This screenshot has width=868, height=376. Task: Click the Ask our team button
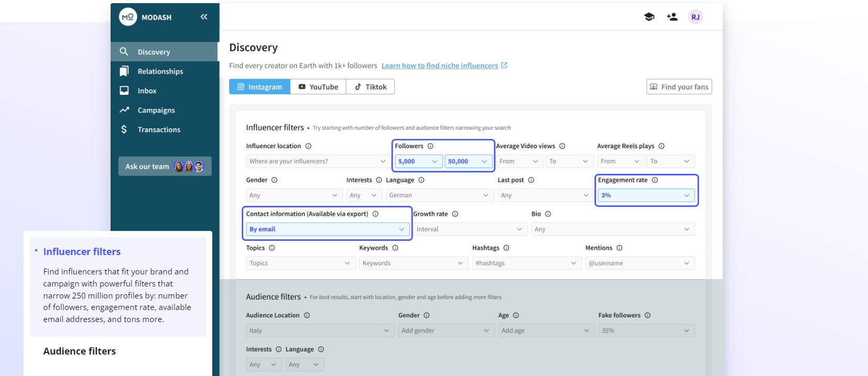click(165, 167)
